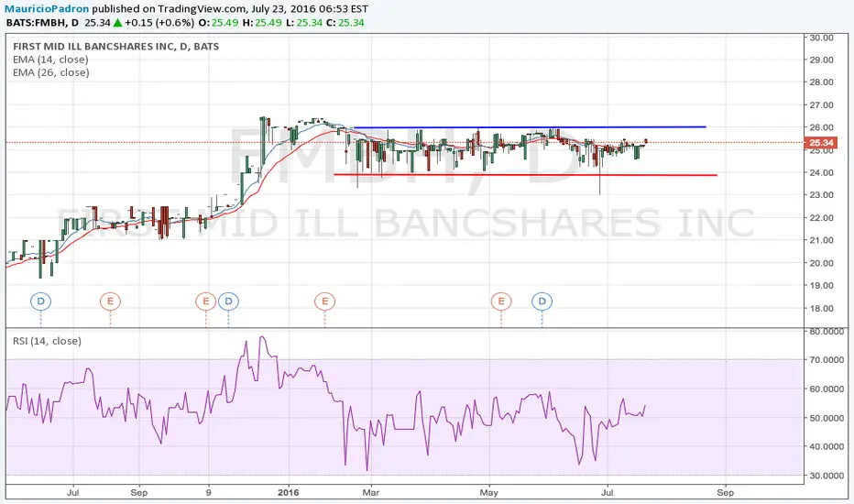
Task: Click the 19.00 price axis label
Action: tap(821, 286)
